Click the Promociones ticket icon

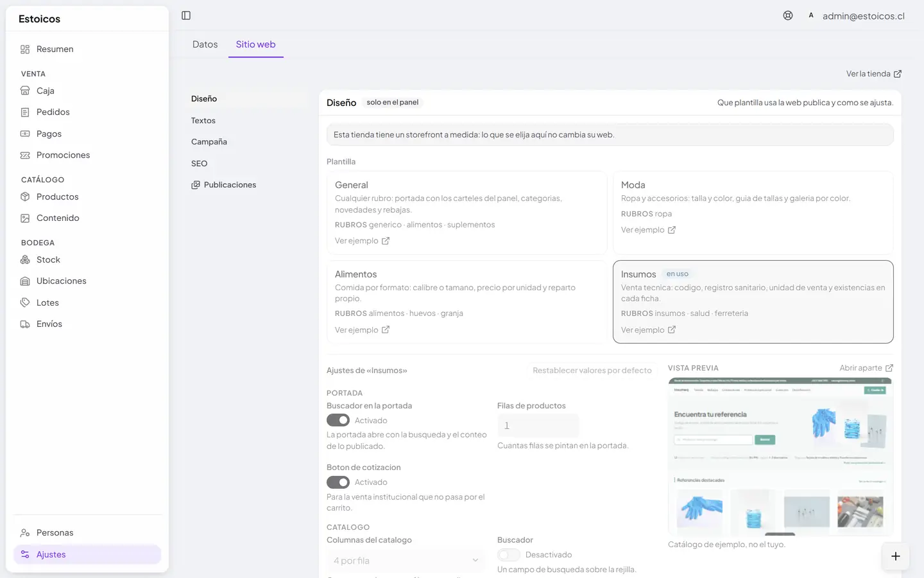[x=25, y=155]
